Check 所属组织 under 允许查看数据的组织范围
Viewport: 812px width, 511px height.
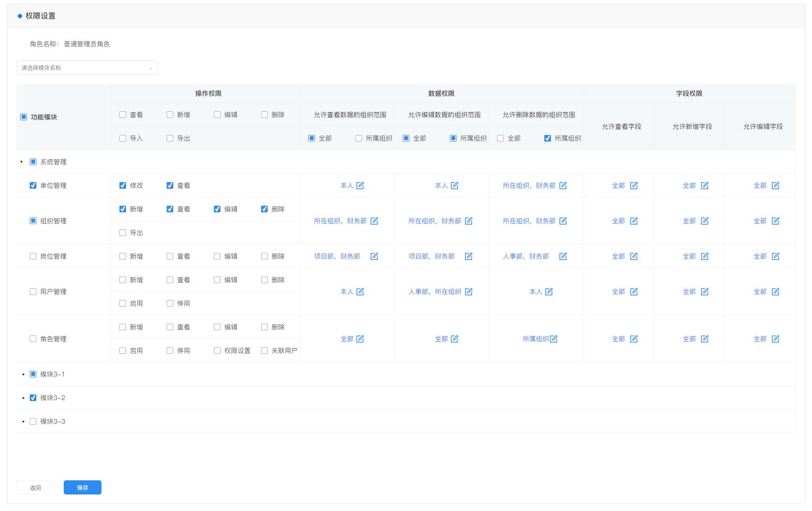point(359,138)
